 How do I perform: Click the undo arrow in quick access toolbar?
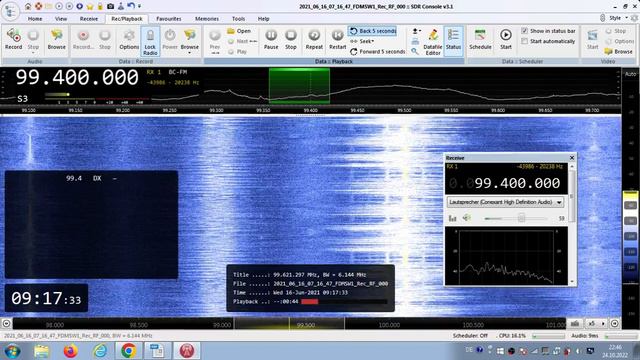[x=131, y=6]
